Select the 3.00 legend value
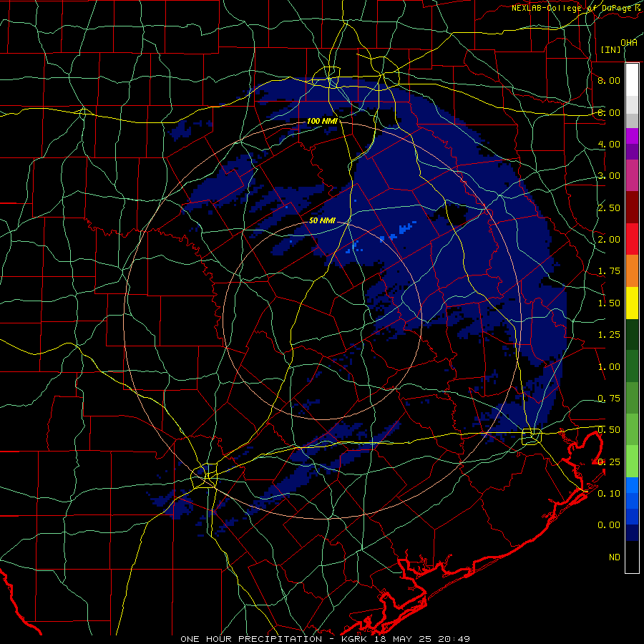644x644 pixels. pyautogui.click(x=609, y=176)
